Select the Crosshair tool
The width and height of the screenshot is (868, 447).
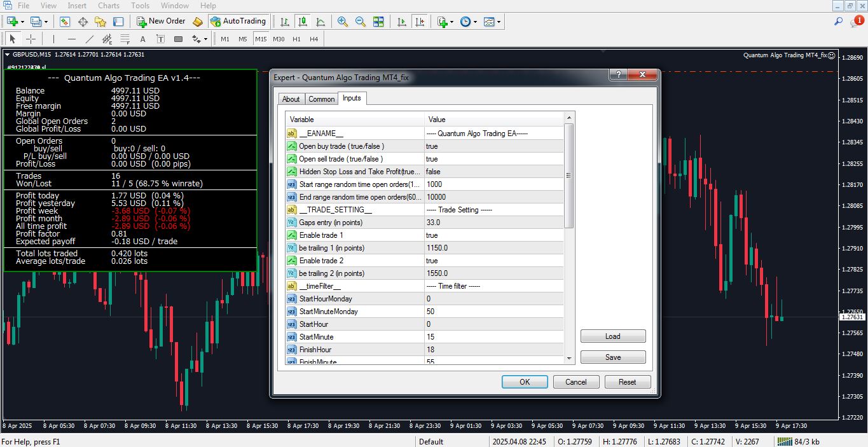29,39
